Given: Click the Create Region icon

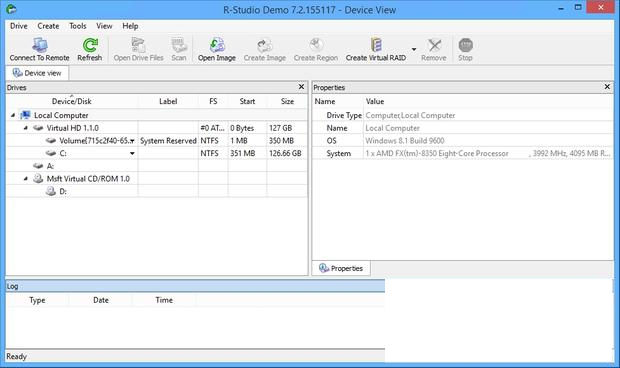Looking at the screenshot, I should (316, 45).
